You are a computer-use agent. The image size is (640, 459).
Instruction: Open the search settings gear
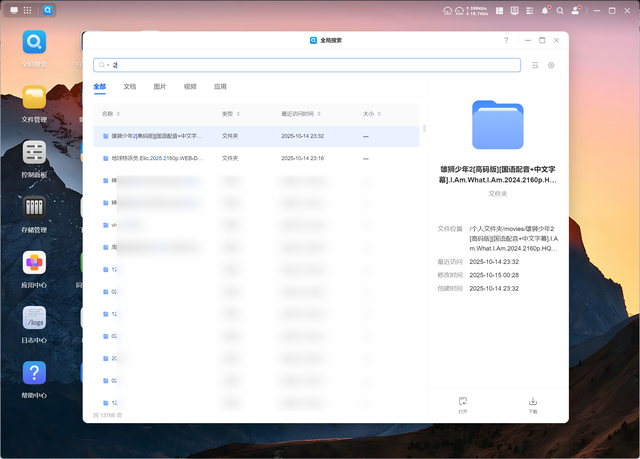click(551, 65)
